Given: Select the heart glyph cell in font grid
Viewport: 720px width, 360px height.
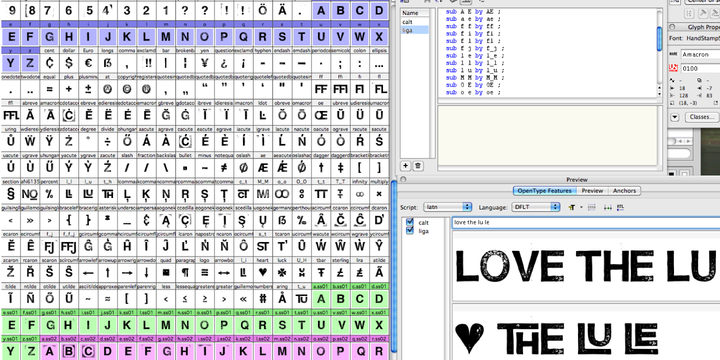Looking at the screenshot, I should 263,272.
